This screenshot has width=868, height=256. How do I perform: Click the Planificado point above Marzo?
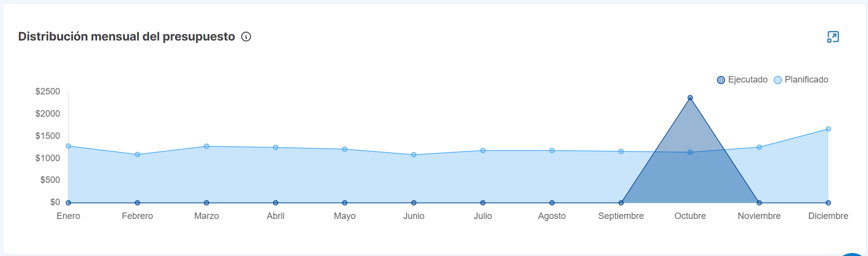click(x=206, y=146)
